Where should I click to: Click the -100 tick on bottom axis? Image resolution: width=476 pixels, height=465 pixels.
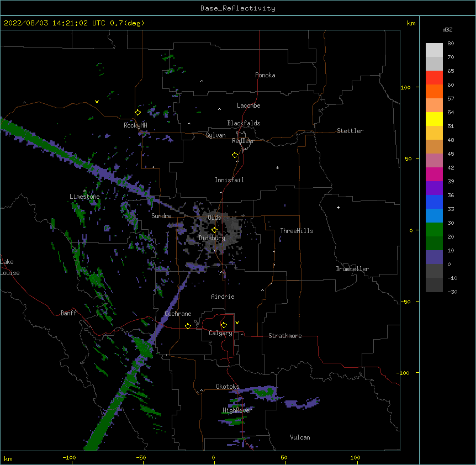69,458
